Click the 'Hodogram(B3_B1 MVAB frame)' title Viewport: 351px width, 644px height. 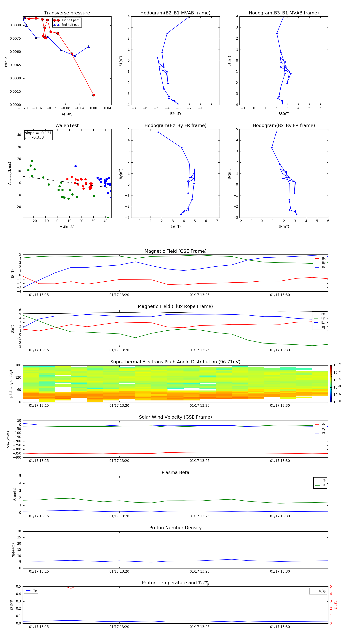click(284, 13)
